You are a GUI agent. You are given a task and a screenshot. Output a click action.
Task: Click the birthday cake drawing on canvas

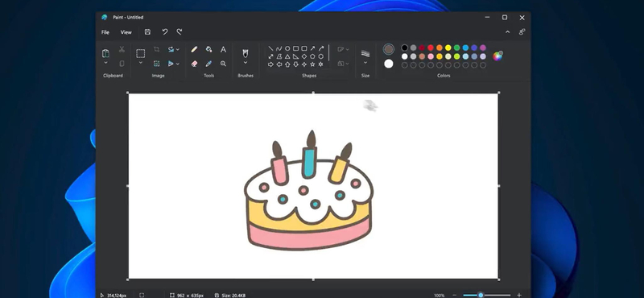[309, 191]
